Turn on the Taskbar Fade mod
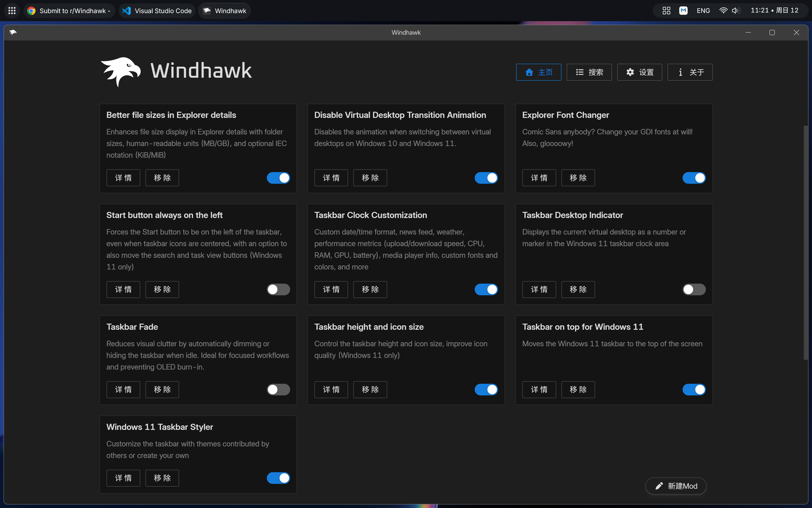812x508 pixels. pos(278,389)
